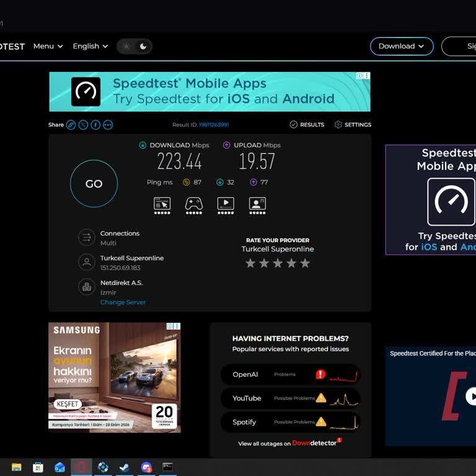Toggle the light/dark theme switch
The height and width of the screenshot is (476, 476).
coord(134,46)
